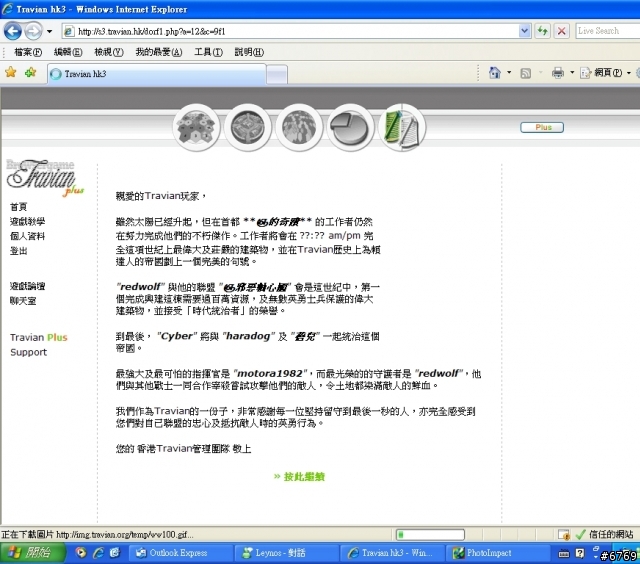Click the 開始 Start button

coord(31,553)
